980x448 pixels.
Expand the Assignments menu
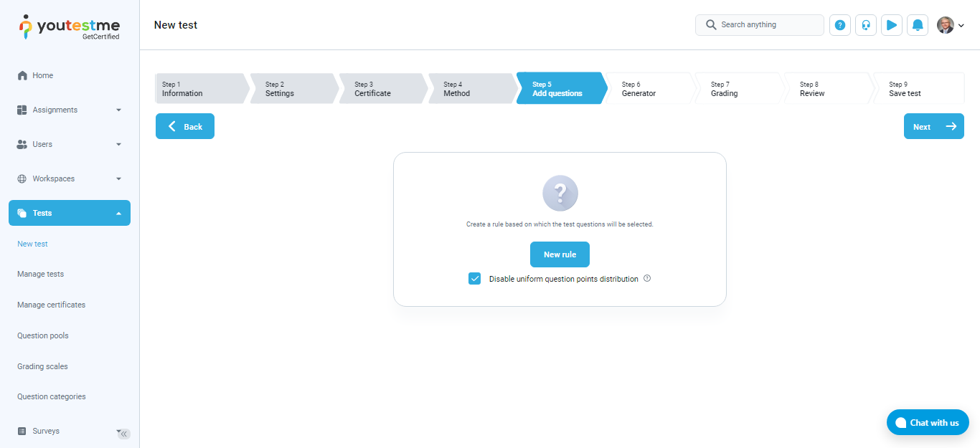click(x=69, y=110)
